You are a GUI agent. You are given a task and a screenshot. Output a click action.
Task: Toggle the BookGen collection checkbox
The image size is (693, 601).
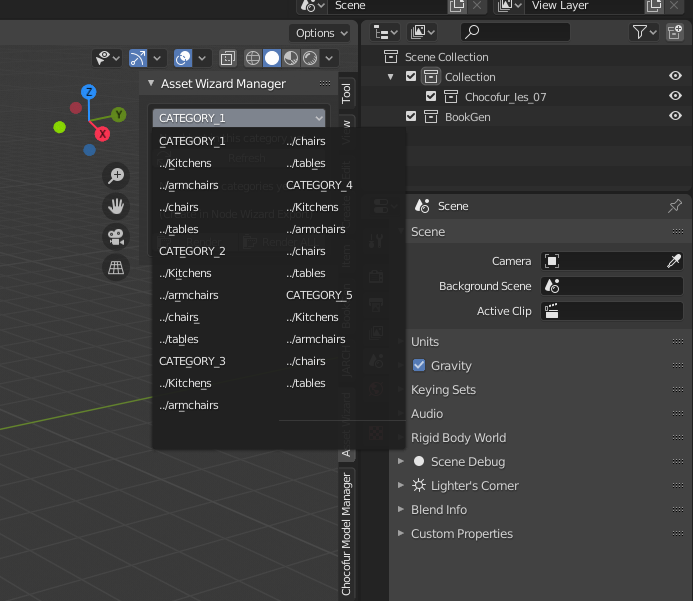tap(411, 116)
